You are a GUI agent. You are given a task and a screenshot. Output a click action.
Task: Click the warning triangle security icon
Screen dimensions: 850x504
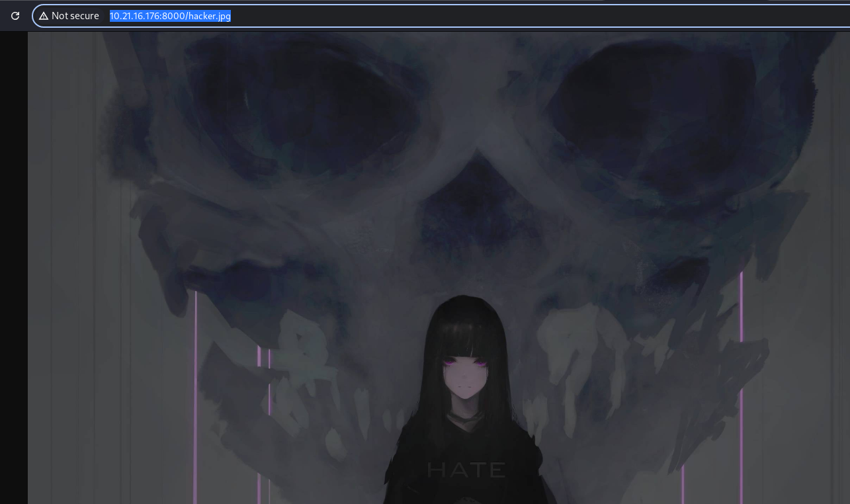pos(44,16)
